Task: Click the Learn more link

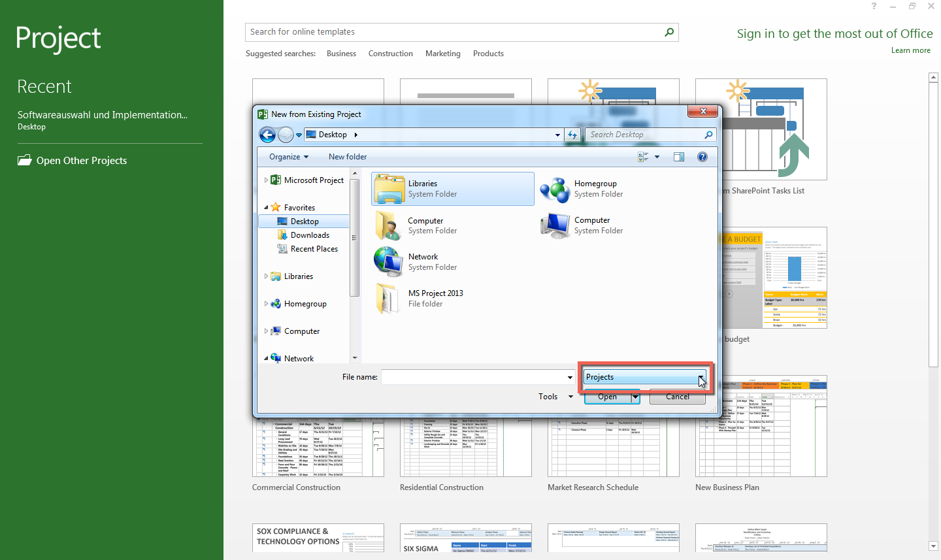Action: (x=911, y=50)
